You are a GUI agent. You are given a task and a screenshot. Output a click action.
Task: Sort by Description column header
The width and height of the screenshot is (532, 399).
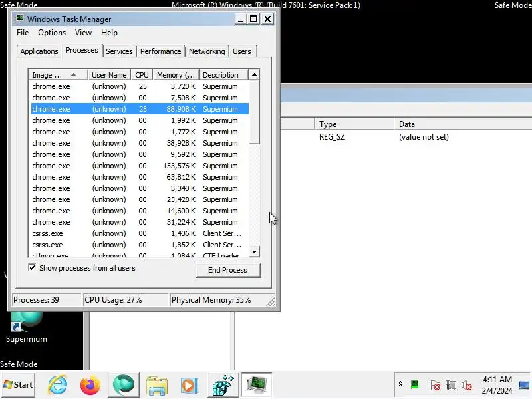point(224,75)
